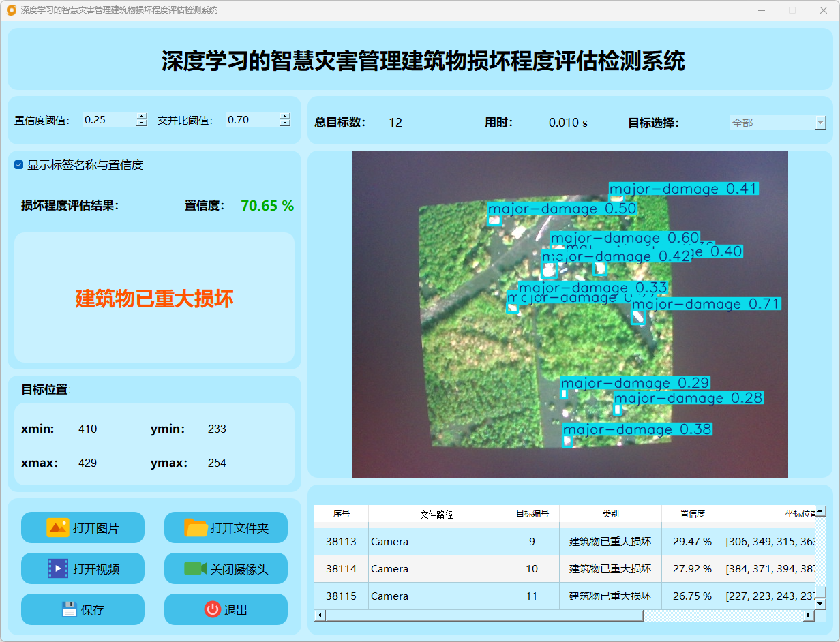The height and width of the screenshot is (642, 840).
Task: Click the 类别 column header
Action: pos(610,515)
